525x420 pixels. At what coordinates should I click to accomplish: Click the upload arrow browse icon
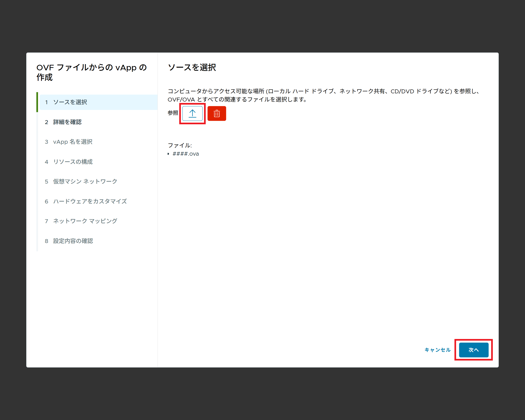pyautogui.click(x=192, y=113)
